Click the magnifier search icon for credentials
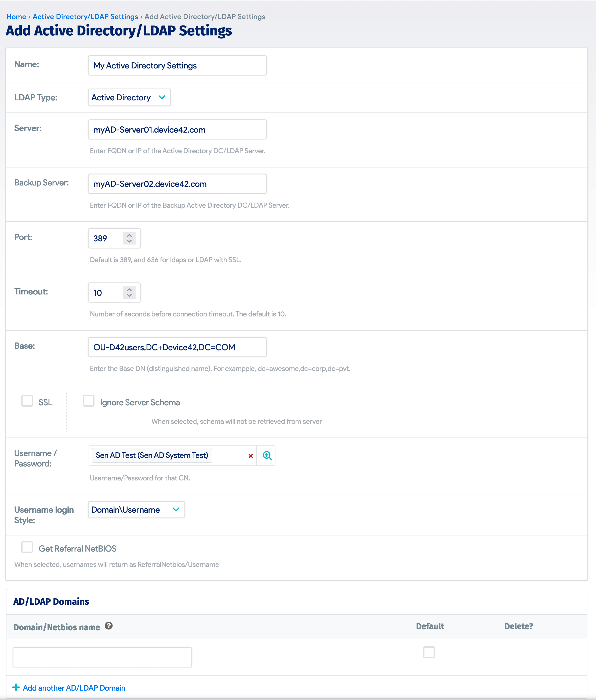596x700 pixels. pyautogui.click(x=267, y=455)
